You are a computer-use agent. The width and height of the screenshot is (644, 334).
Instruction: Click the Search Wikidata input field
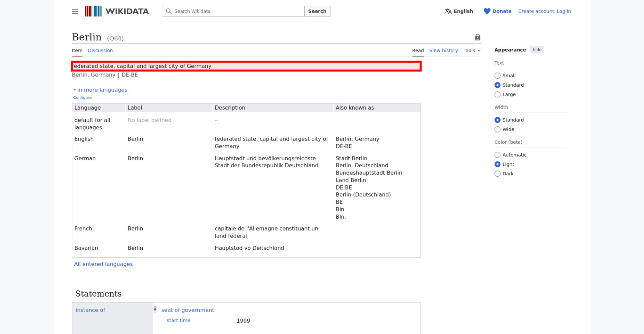click(x=238, y=11)
